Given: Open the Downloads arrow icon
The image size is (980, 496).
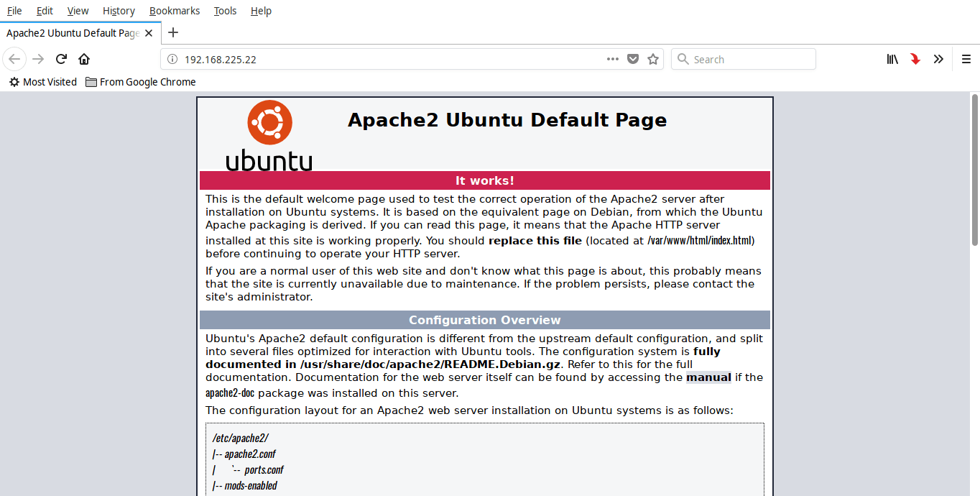Looking at the screenshot, I should (915, 59).
